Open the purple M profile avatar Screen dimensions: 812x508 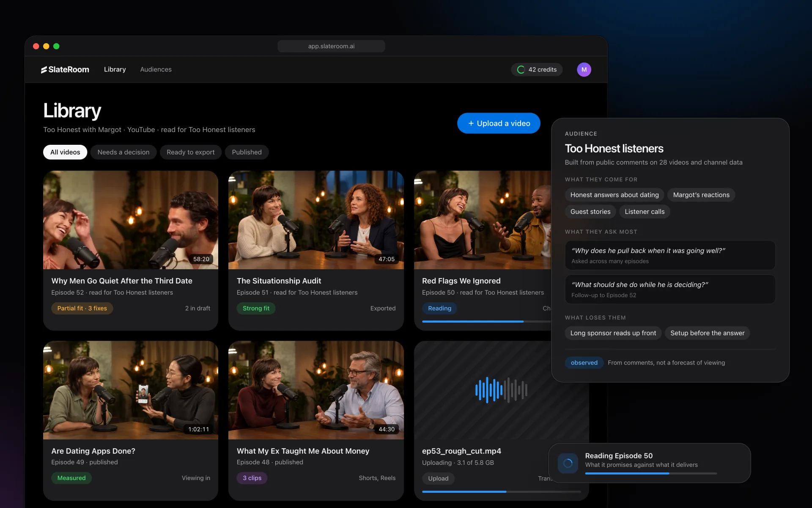click(x=584, y=69)
